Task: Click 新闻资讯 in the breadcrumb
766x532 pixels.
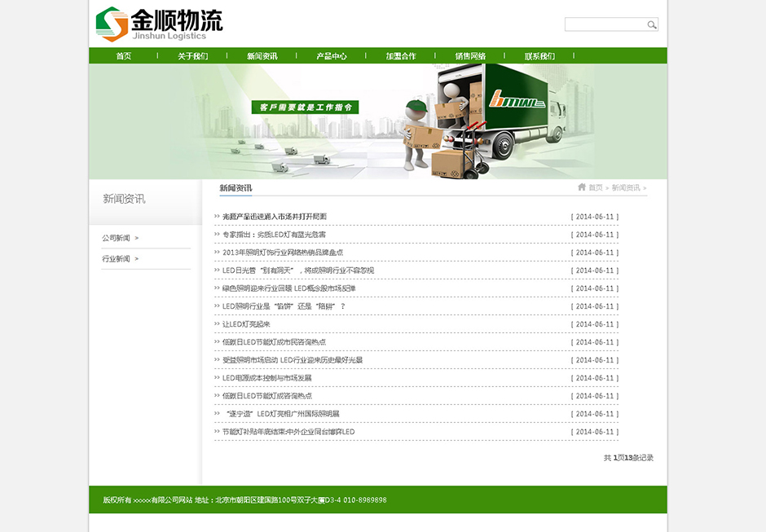Action: point(626,187)
